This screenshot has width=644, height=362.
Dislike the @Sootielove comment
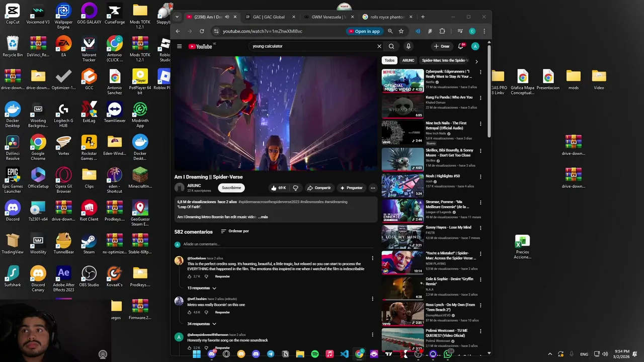point(206,277)
